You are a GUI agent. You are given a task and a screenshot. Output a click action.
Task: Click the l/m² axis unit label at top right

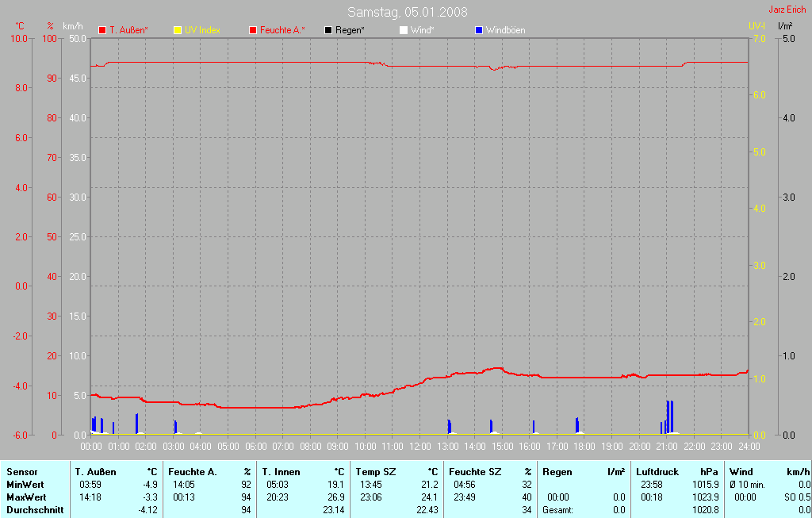[x=785, y=26]
